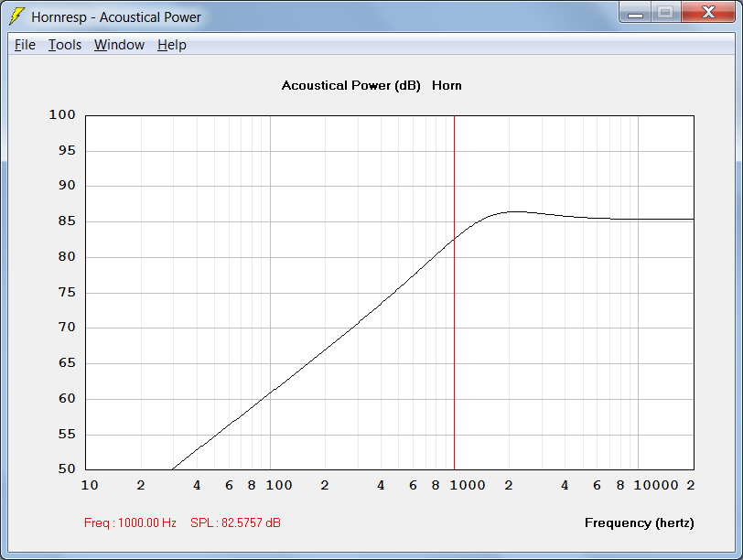743x560 pixels.
Task: Click the response curve peak near 2 kHz
Action: 514,211
